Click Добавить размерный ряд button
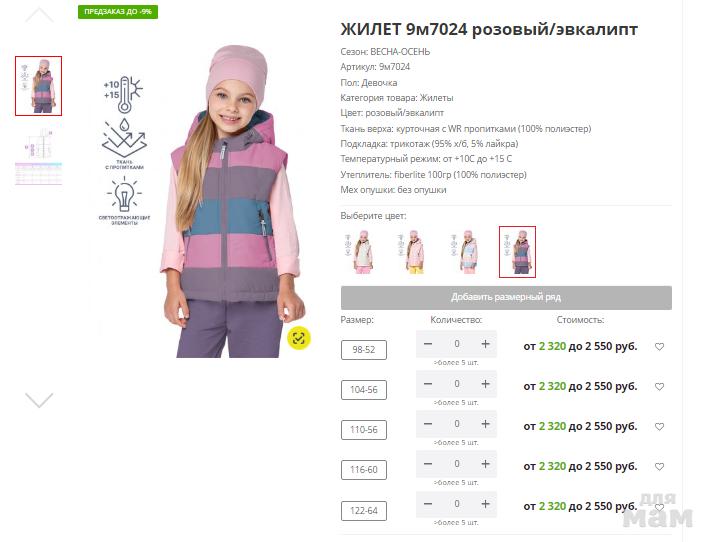Image resolution: width=708 pixels, height=542 pixels. click(x=506, y=298)
